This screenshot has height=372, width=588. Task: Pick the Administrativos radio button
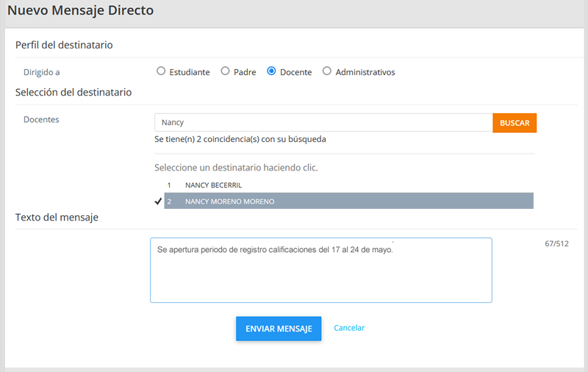[x=327, y=71]
